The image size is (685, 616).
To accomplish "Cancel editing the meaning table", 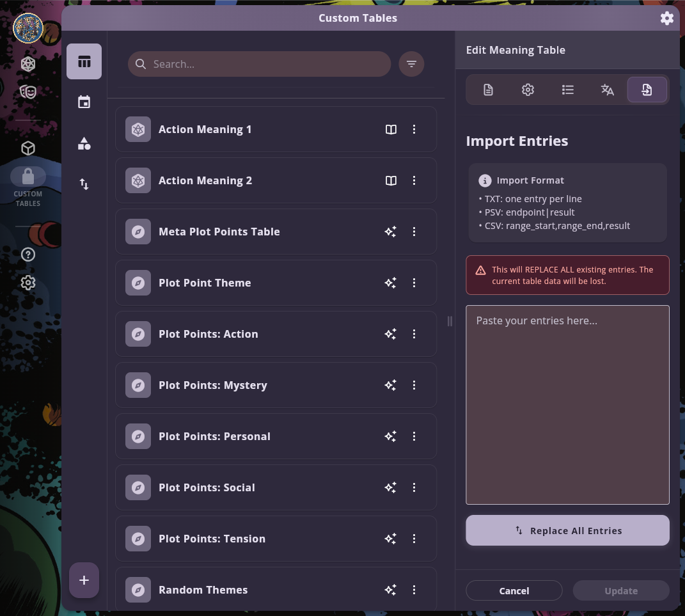I will [x=514, y=590].
